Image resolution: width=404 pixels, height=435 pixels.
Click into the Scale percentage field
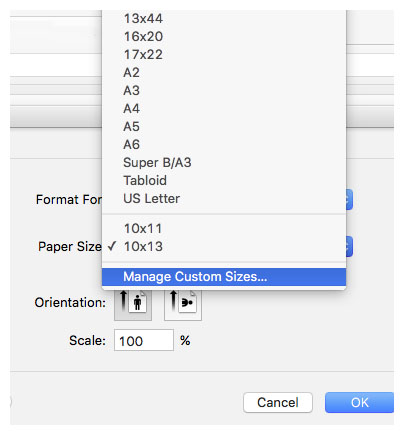coord(144,340)
